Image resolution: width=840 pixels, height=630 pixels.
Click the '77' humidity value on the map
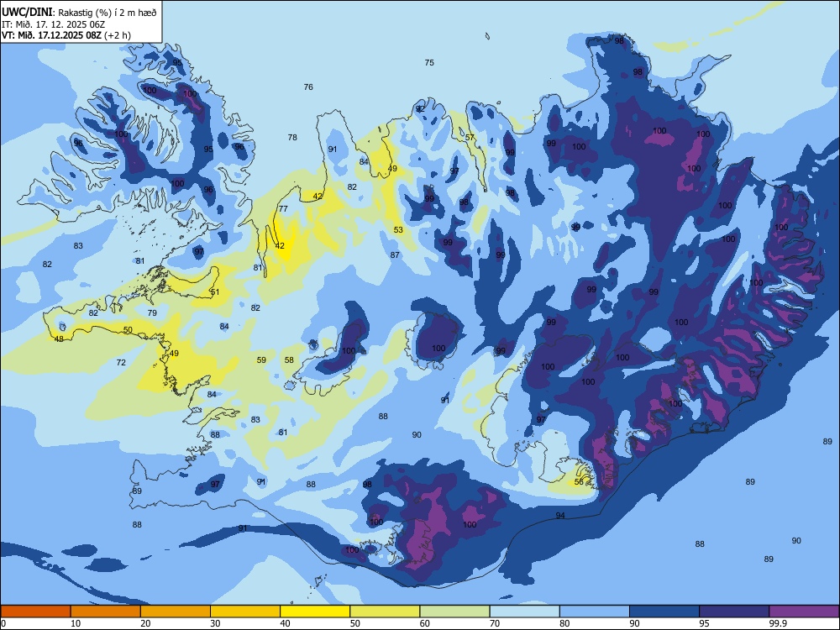coord(283,209)
